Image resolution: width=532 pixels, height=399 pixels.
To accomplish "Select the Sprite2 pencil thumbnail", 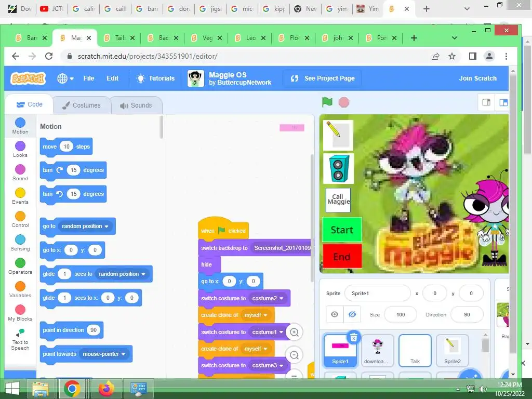I will [453, 351].
